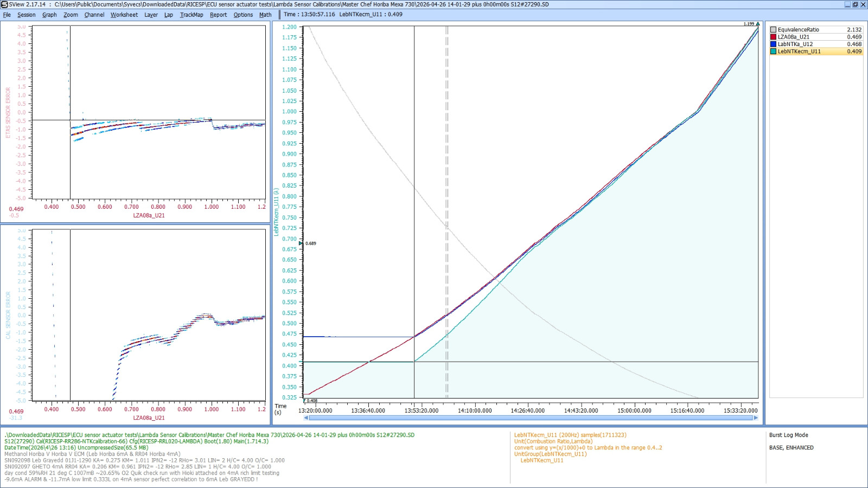868x488 pixels.
Task: Open the Channel menu
Action: pos(94,15)
